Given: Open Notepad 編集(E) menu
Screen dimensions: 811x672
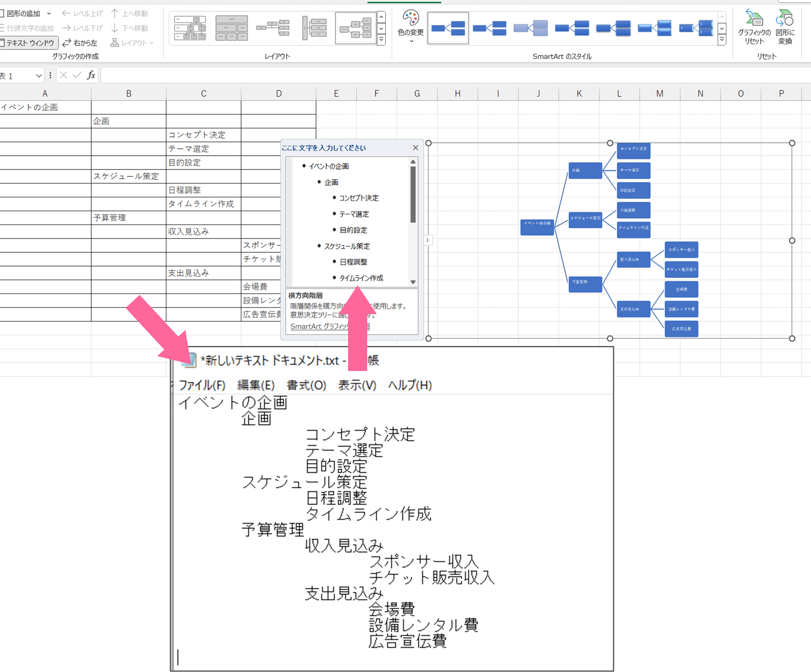Looking at the screenshot, I should pyautogui.click(x=256, y=385).
